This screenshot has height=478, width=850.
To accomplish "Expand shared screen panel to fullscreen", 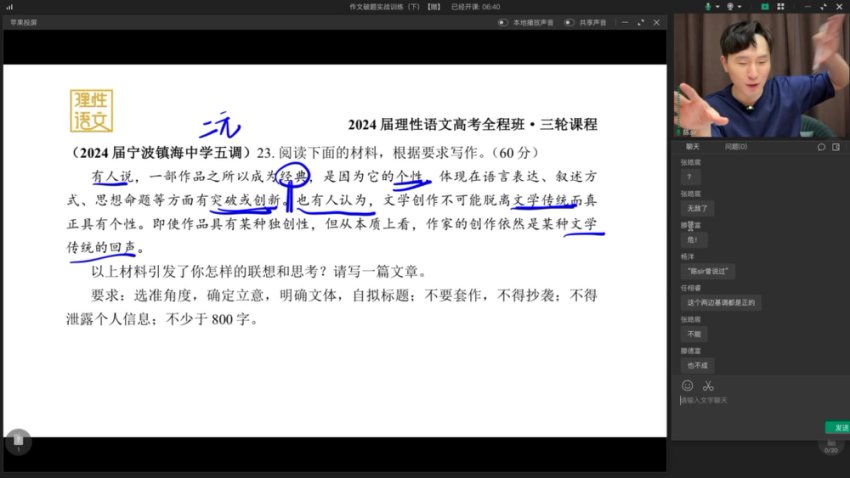I will pos(641,22).
